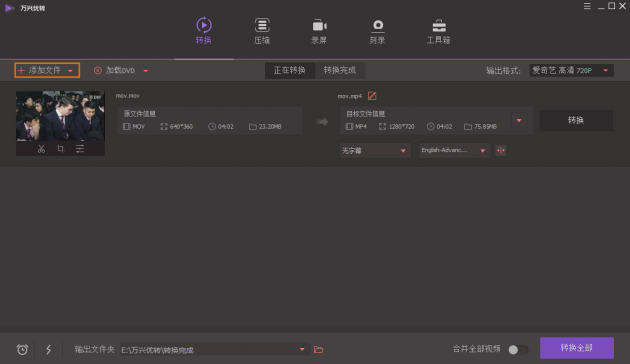Image resolution: width=630 pixels, height=364 pixels.
Task: Open the output folder icon
Action: pyautogui.click(x=319, y=350)
